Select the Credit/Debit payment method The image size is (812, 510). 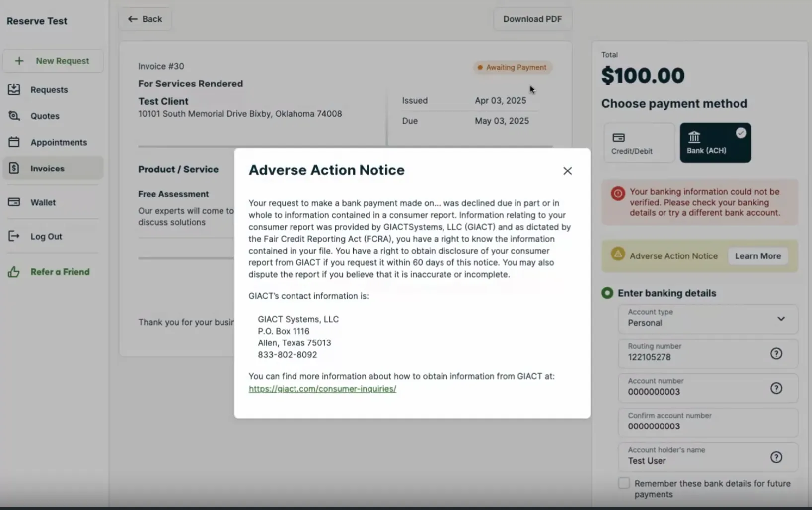click(639, 143)
